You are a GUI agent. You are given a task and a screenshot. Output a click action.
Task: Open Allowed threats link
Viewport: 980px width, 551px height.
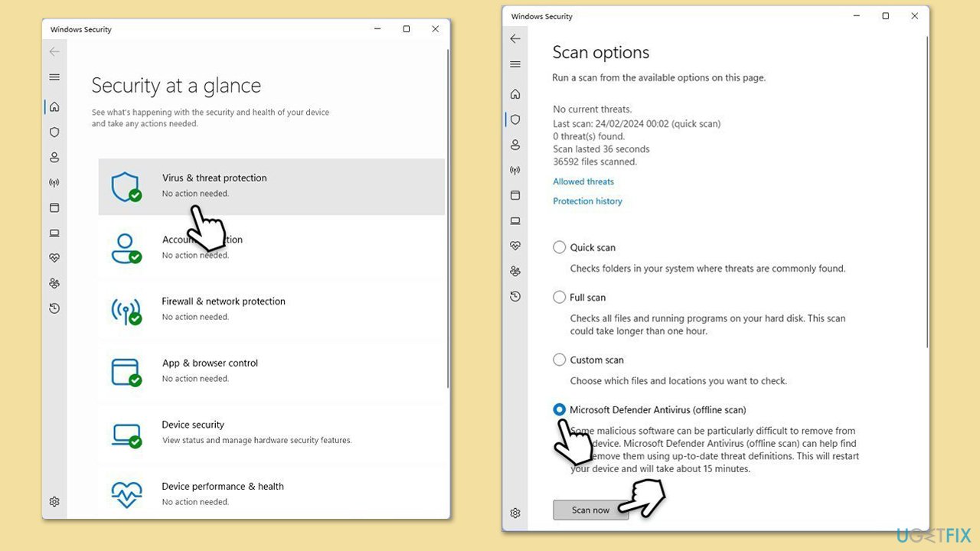click(x=583, y=181)
